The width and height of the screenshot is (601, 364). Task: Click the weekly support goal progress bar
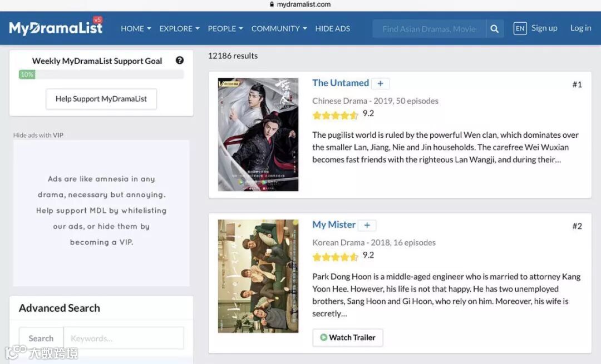pyautogui.click(x=101, y=74)
